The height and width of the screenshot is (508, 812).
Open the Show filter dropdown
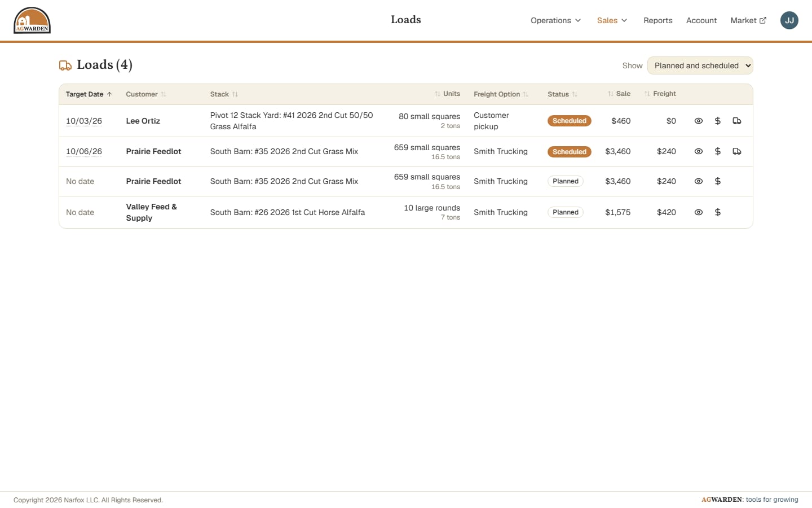point(700,65)
